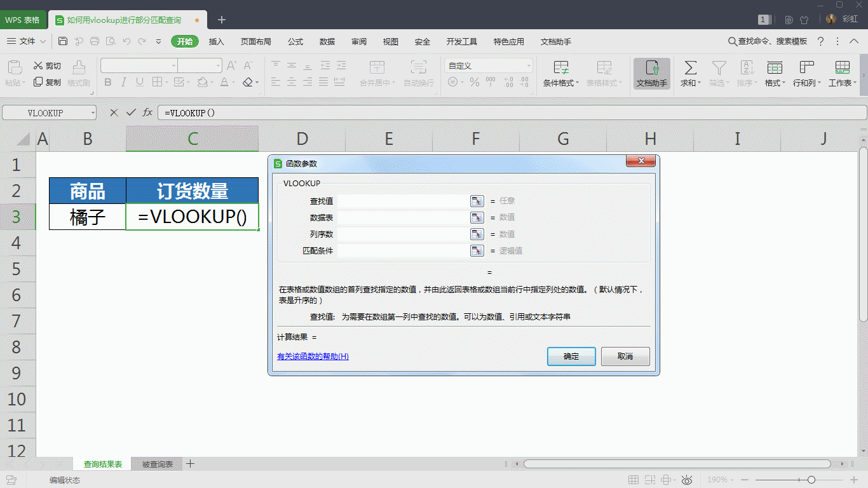Click the fx insert function icon
This screenshot has width=868, height=488.
[x=147, y=112]
